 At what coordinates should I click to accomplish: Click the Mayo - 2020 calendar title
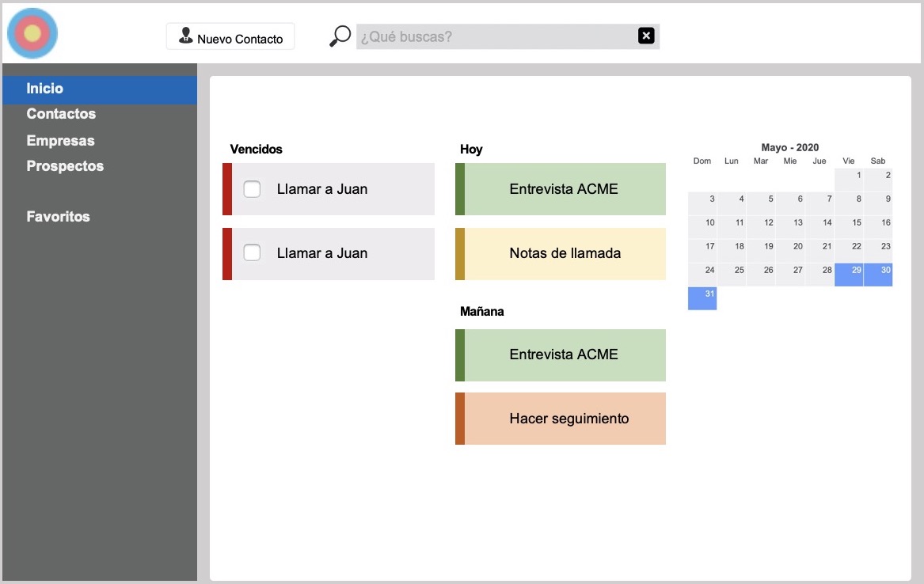(x=789, y=147)
